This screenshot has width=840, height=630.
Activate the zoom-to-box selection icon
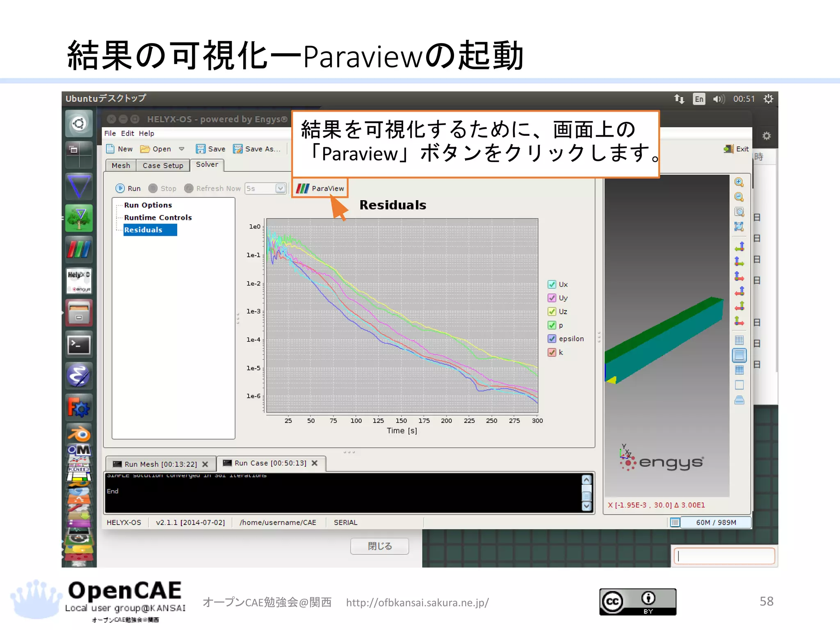tap(739, 212)
